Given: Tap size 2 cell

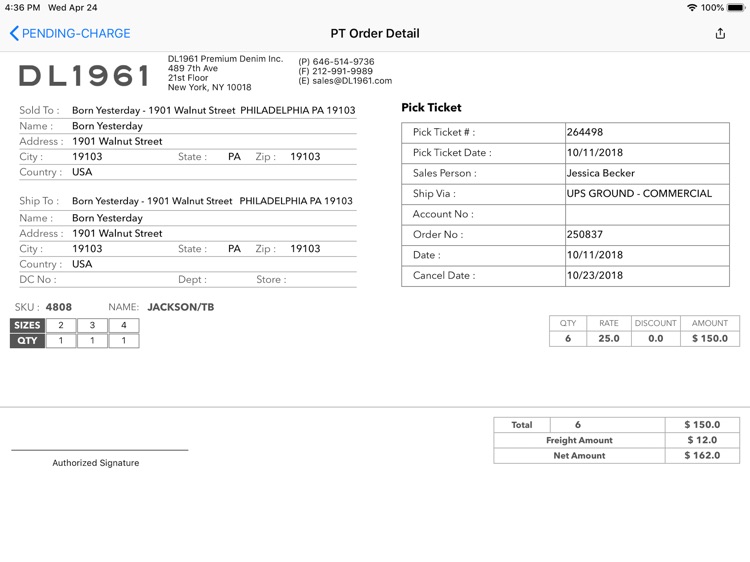Looking at the screenshot, I should click(x=61, y=325).
